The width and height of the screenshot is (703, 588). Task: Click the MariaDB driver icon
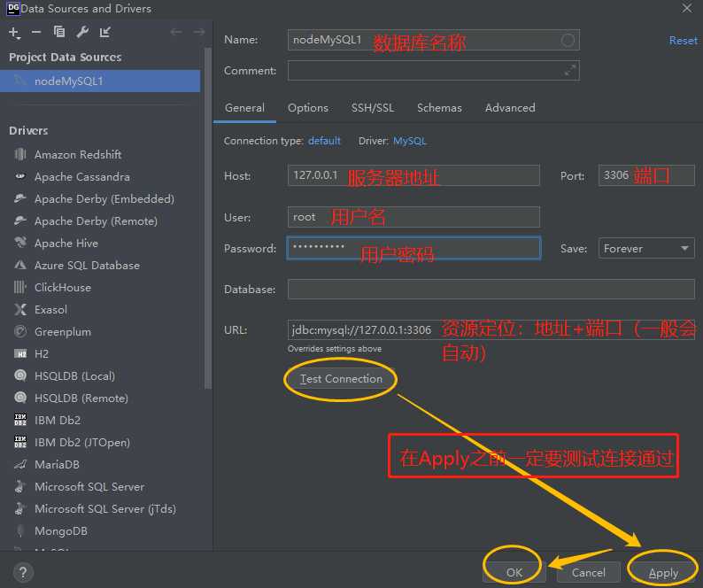20,464
